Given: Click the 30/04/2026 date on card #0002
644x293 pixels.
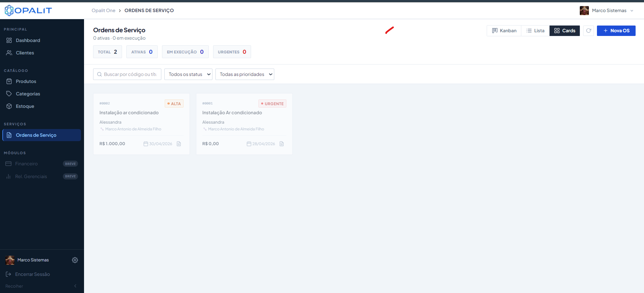Looking at the screenshot, I should pyautogui.click(x=158, y=144).
